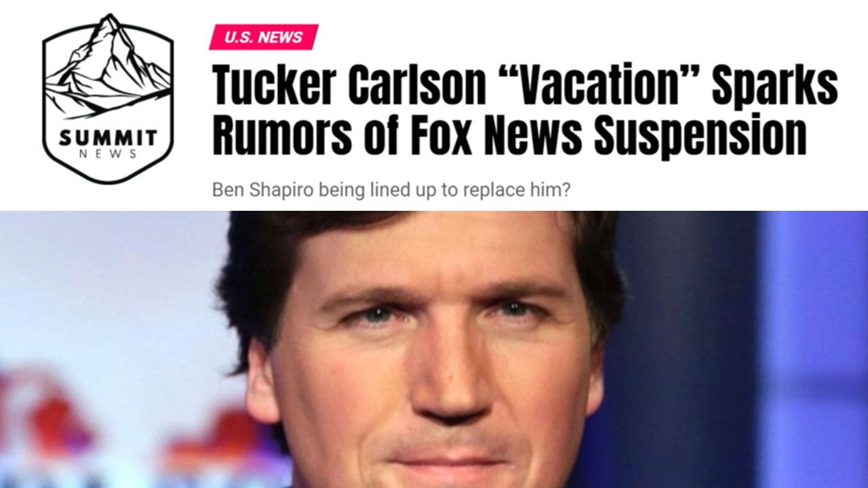868x488 pixels.
Task: Click the word "Sparks" in the headline
Action: click(775, 85)
